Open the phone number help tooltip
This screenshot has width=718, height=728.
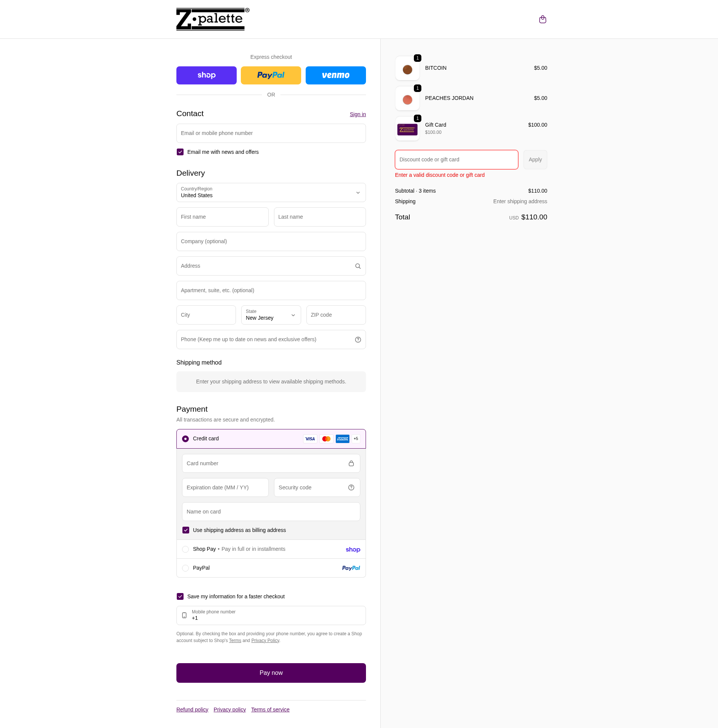click(x=357, y=339)
